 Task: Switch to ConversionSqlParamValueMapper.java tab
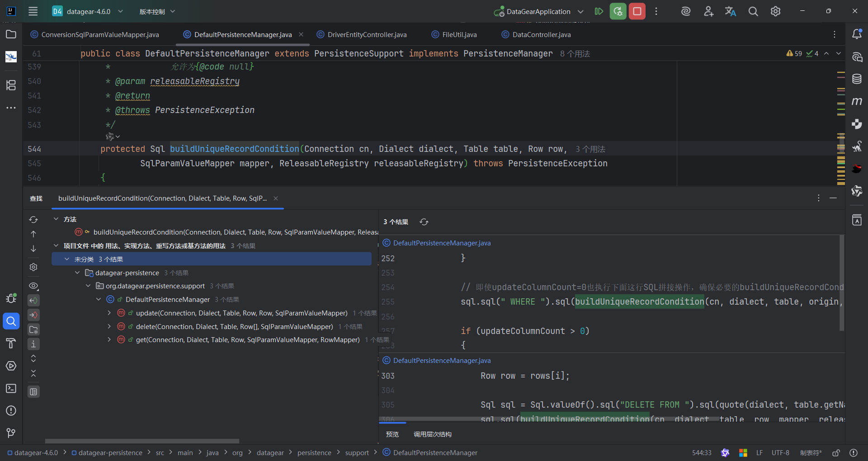coord(94,34)
